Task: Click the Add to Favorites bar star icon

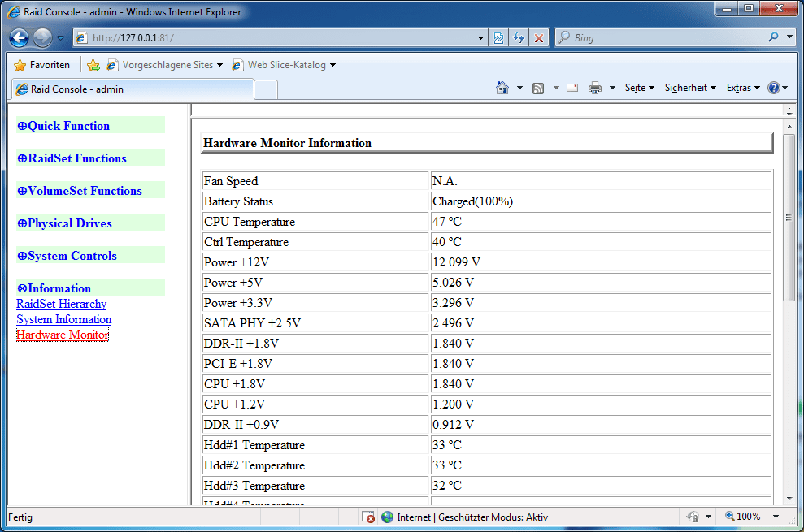Action: click(93, 65)
